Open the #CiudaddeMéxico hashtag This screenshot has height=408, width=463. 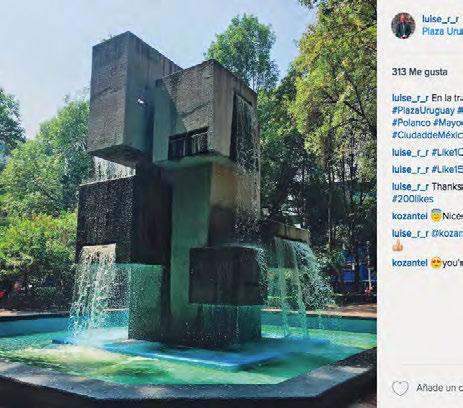point(427,135)
